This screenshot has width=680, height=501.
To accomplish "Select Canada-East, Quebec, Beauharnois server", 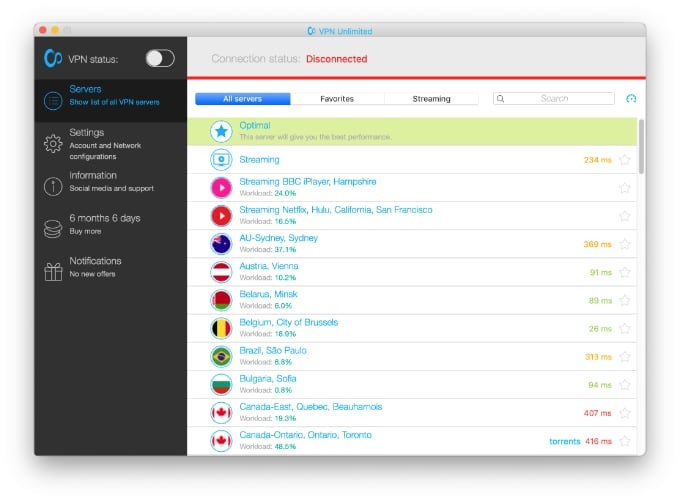I will point(311,407).
